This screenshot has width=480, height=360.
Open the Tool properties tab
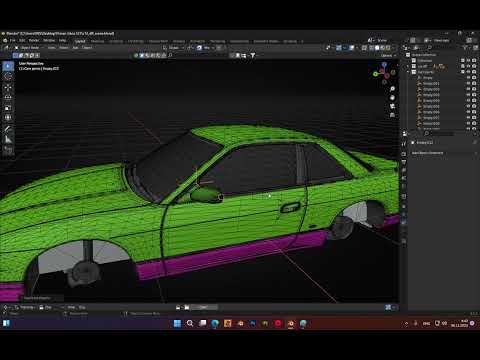404,144
